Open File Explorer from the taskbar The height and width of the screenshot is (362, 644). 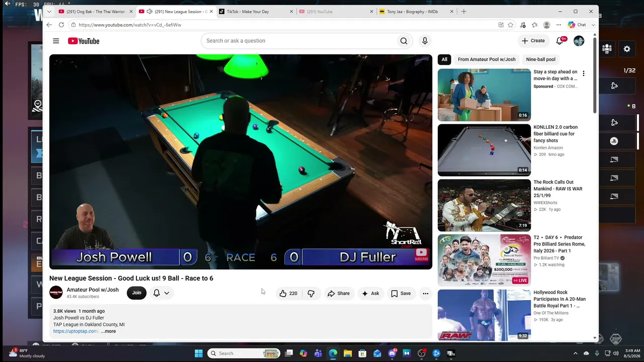348,353
